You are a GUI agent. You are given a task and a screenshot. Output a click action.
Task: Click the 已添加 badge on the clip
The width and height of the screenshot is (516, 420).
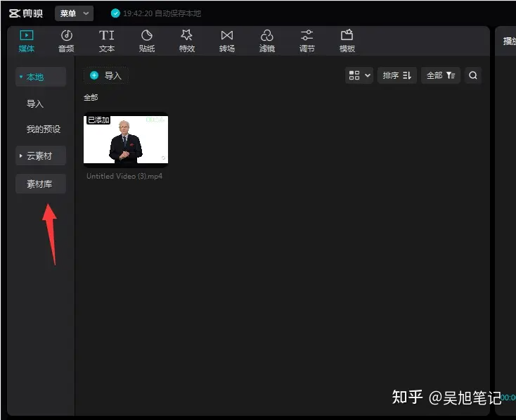tap(98, 120)
